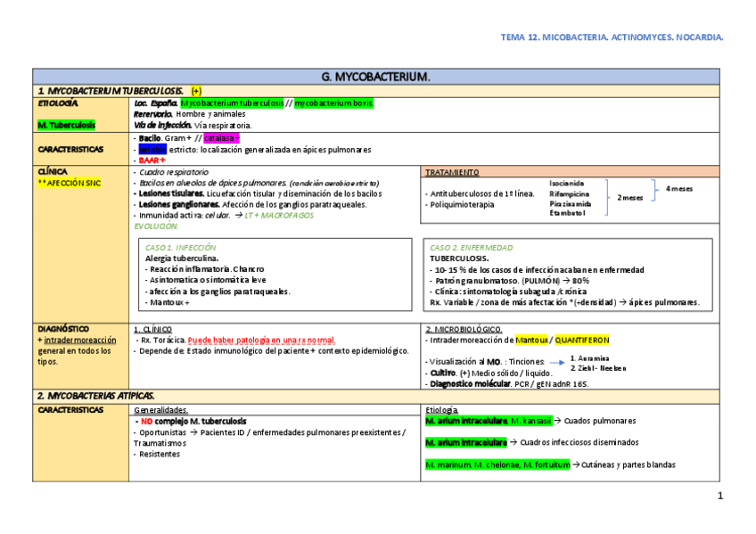Click the "4 meses" duration label
The image size is (756, 534).
click(678, 188)
